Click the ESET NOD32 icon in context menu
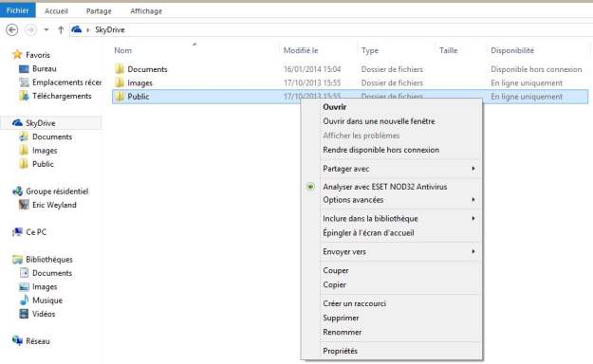 click(x=310, y=187)
